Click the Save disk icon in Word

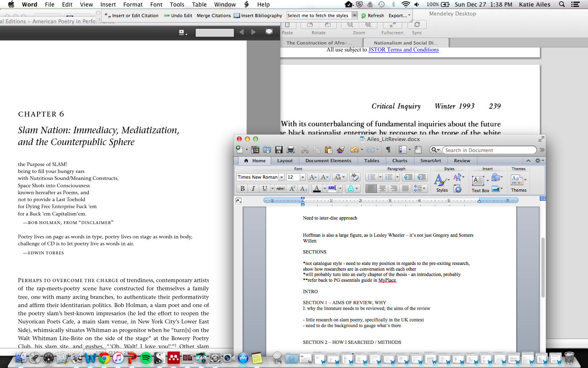pyautogui.click(x=279, y=150)
